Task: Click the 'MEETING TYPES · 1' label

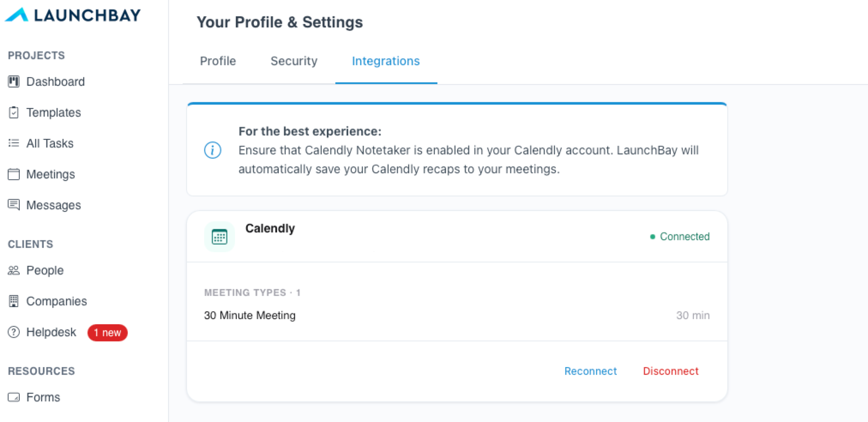Action: [252, 292]
